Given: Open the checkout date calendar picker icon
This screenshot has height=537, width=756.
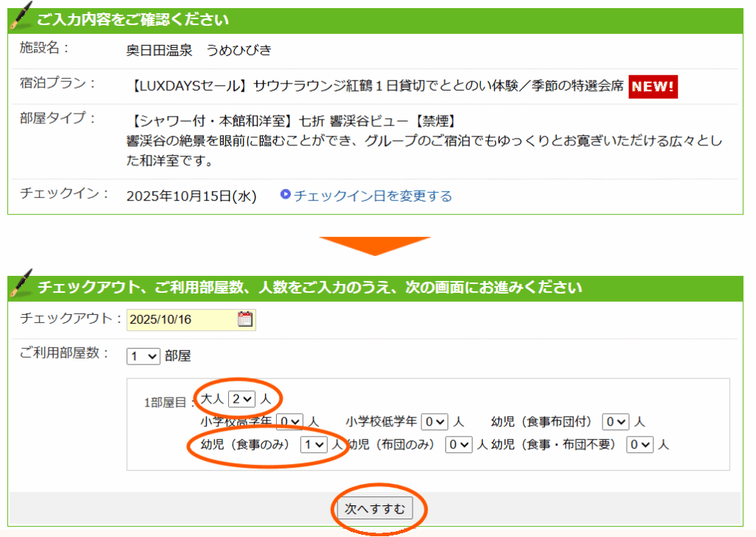Looking at the screenshot, I should pos(245,319).
